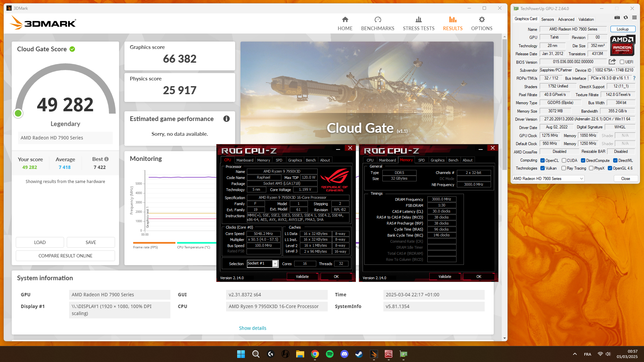The image size is (644, 362).
Task: Open the GPU selection dropdown in GPU-Z
Action: 548,179
